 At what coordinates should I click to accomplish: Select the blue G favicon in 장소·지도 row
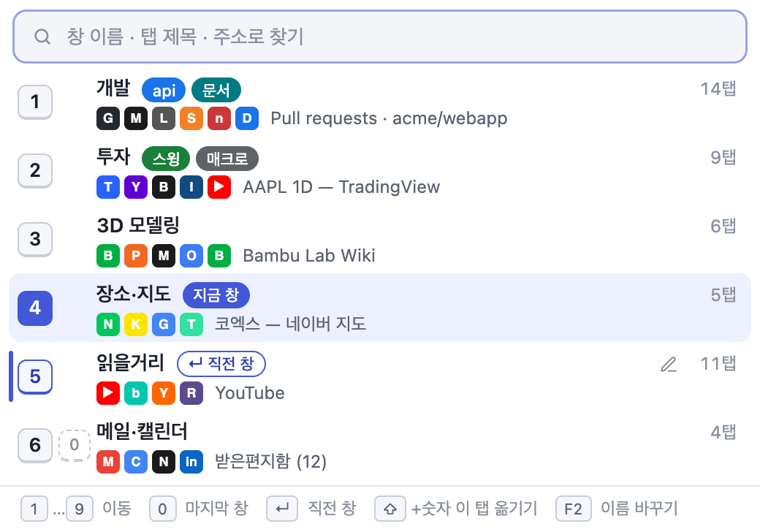pos(164,324)
